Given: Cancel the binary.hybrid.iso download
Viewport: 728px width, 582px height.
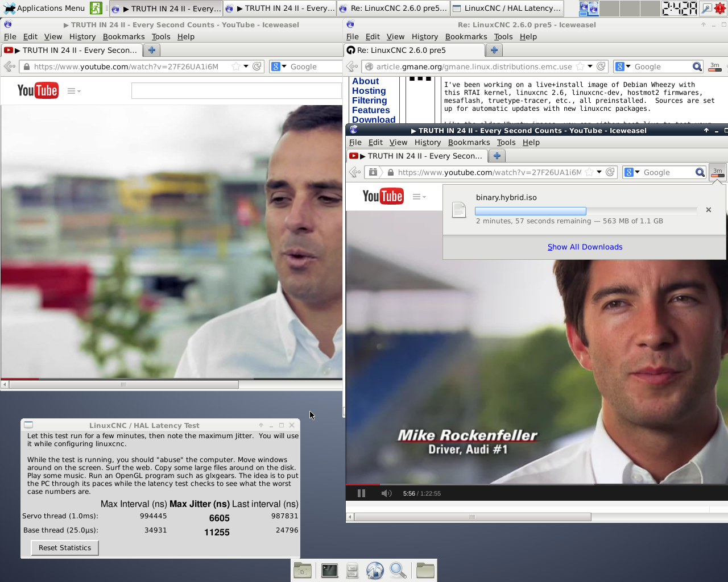Looking at the screenshot, I should pos(709,210).
